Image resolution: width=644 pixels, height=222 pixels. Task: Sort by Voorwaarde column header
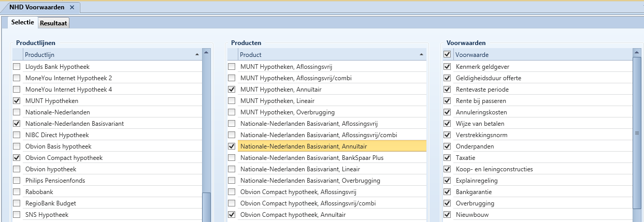click(x=543, y=54)
